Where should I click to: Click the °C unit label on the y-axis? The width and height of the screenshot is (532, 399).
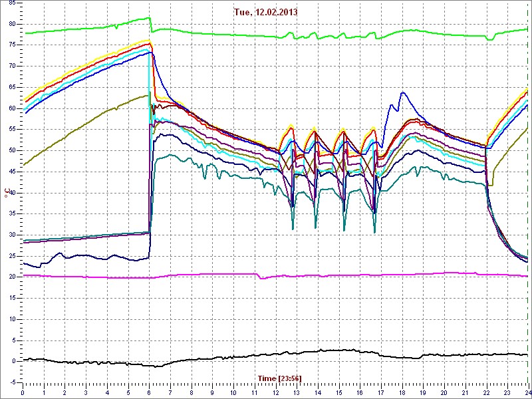7,193
